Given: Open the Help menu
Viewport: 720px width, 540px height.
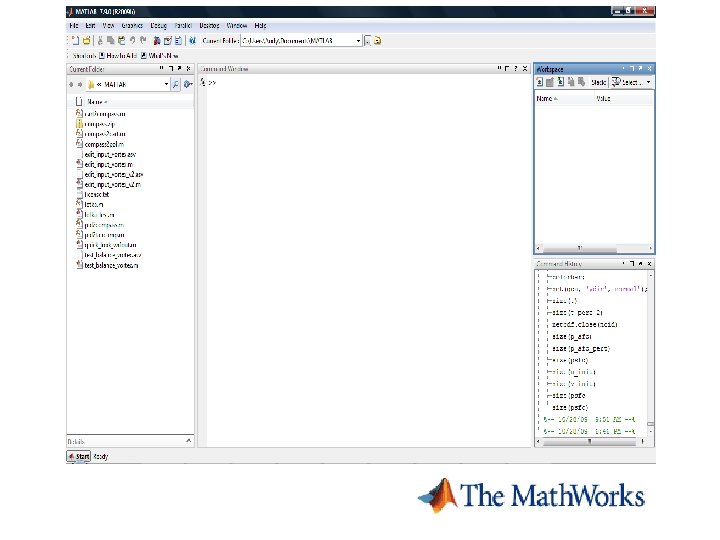Looking at the screenshot, I should tap(260, 26).
